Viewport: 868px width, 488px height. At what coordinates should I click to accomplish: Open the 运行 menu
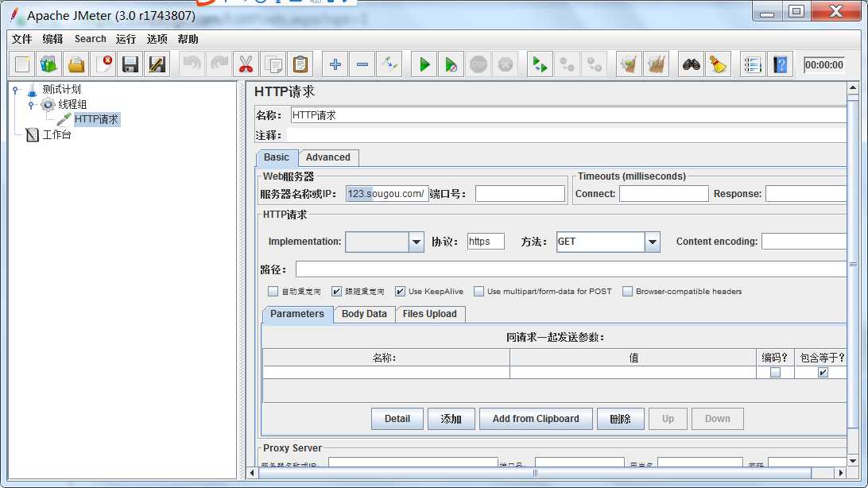click(x=126, y=39)
